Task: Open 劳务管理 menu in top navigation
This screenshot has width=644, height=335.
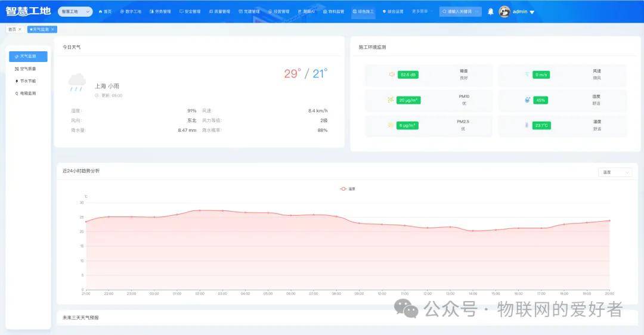Action: click(x=160, y=11)
